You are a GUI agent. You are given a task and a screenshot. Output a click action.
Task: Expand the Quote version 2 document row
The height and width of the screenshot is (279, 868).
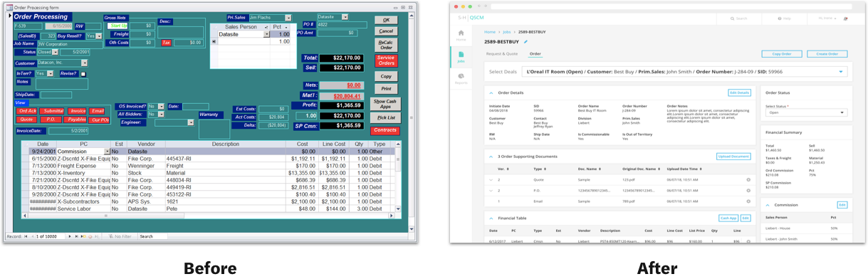coord(490,180)
